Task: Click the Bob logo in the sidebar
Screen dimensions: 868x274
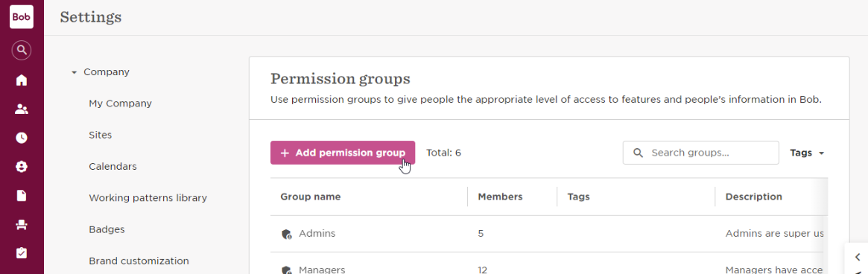Action: 22,16
